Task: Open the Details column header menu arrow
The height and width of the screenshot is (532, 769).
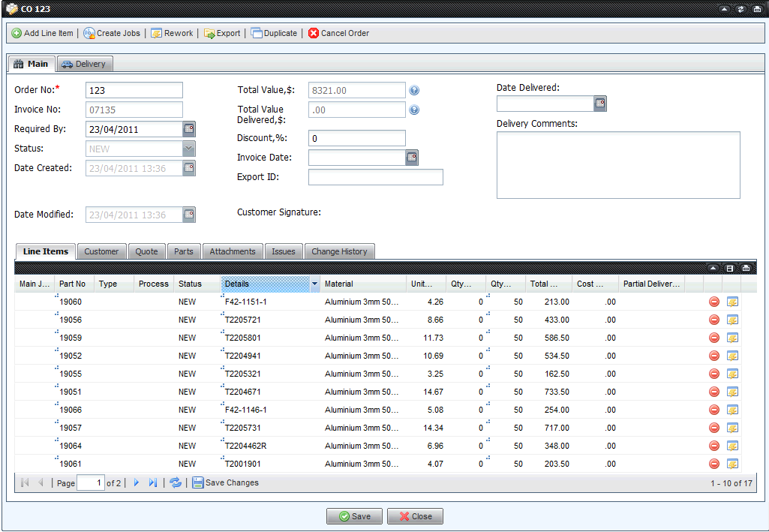Action: pos(314,284)
